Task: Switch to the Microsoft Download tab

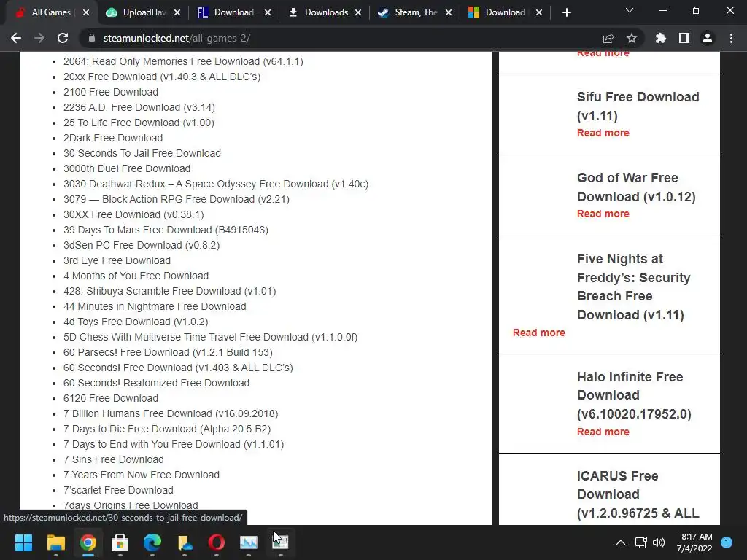Action: [x=505, y=12]
